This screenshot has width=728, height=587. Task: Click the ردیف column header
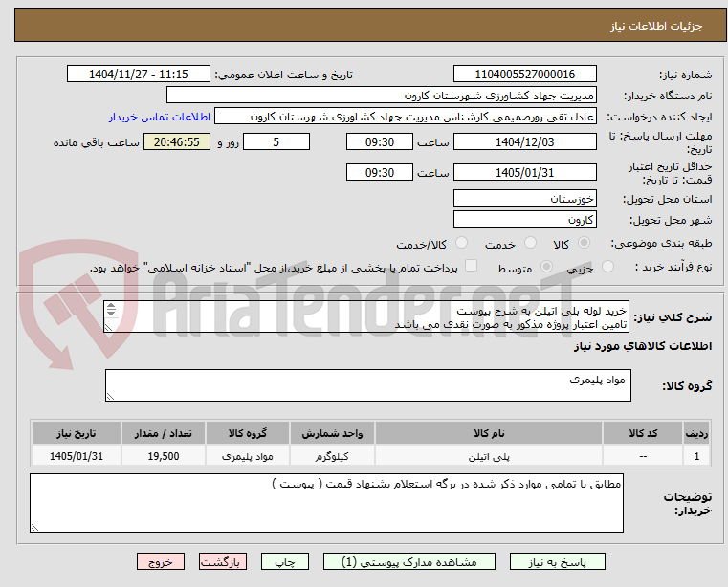(x=696, y=433)
